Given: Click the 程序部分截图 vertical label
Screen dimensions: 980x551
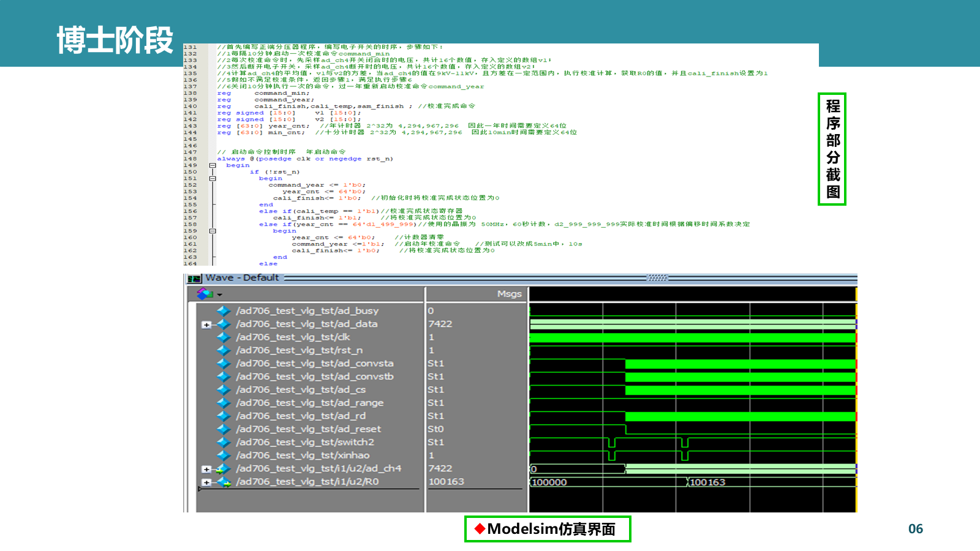Looking at the screenshot, I should tap(832, 149).
